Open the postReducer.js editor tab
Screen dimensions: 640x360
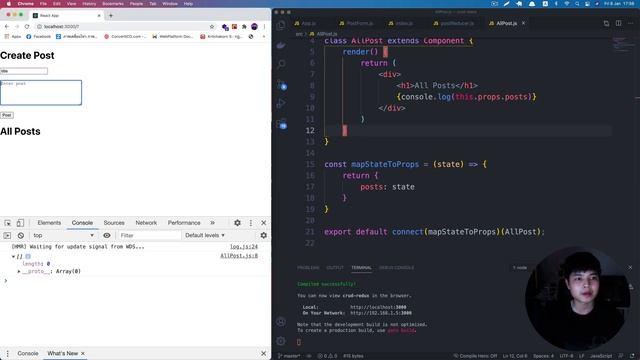[453, 23]
